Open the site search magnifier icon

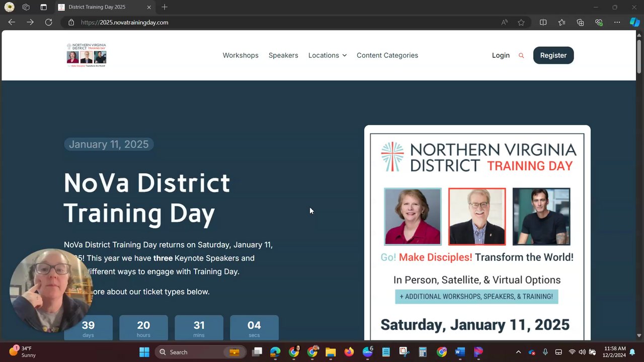[521, 55]
